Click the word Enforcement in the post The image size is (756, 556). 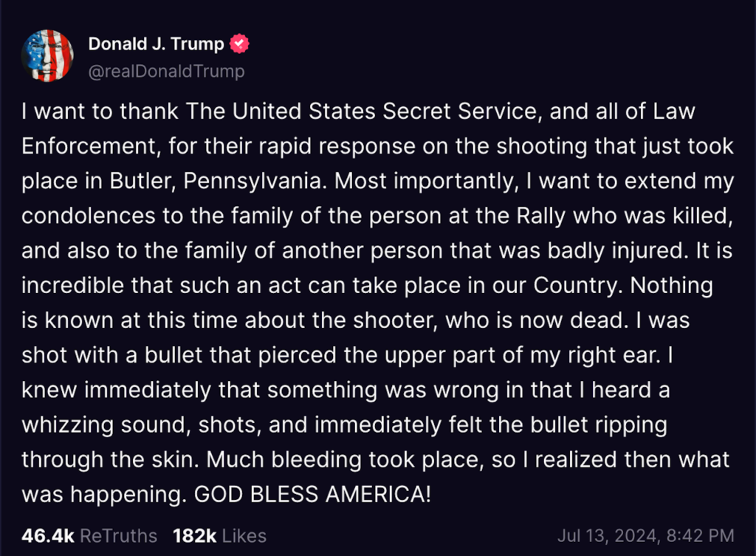click(x=89, y=145)
